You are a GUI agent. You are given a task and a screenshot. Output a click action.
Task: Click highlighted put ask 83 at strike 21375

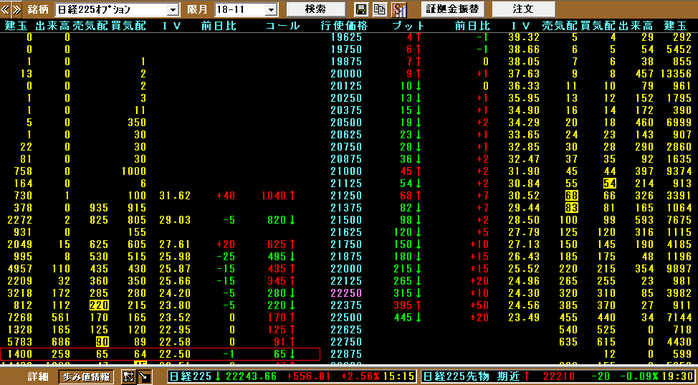571,207
